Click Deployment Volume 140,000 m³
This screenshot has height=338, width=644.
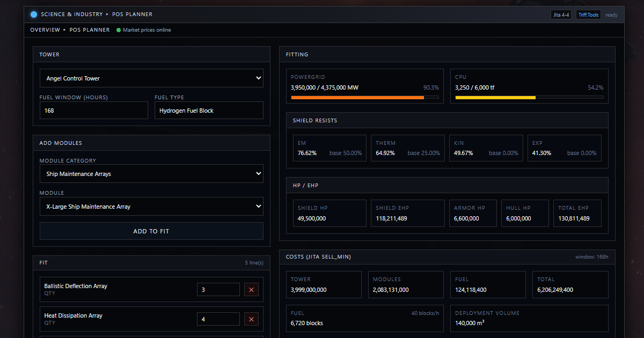(470, 323)
